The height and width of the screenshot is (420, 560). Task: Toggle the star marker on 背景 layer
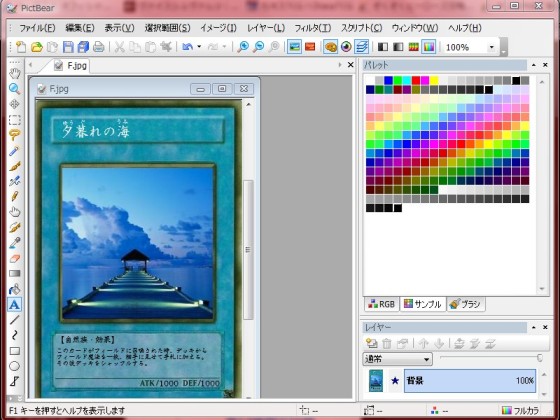tap(395, 381)
